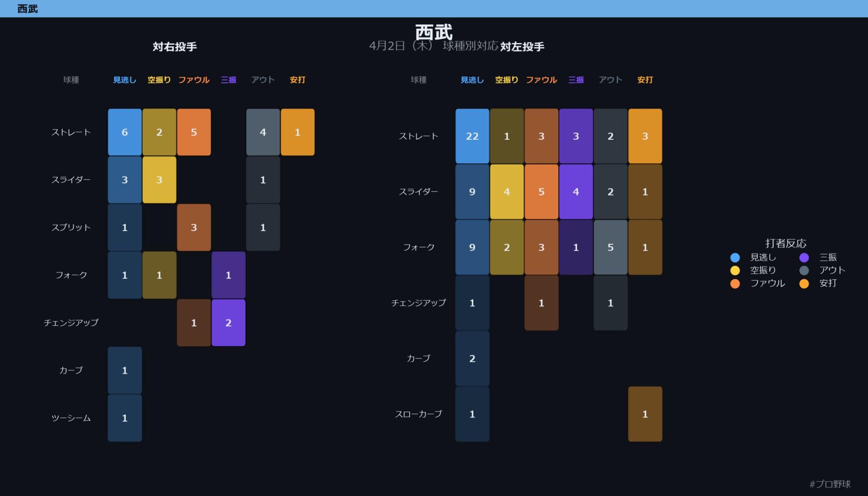
Task: Click ストレート アウト cell 4, 対右投手
Action: (263, 132)
